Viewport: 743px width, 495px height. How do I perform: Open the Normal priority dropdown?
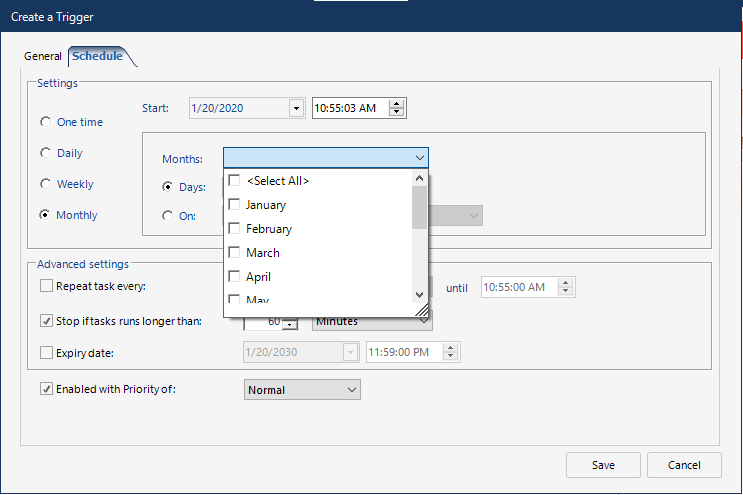[x=302, y=390]
